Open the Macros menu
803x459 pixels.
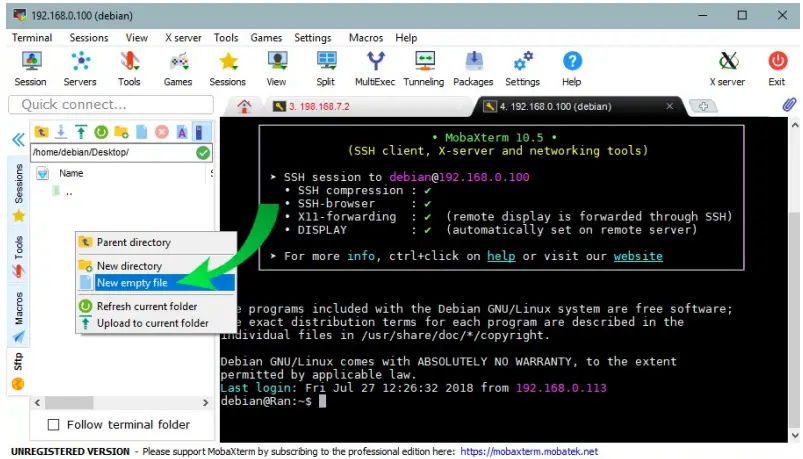pyautogui.click(x=365, y=38)
